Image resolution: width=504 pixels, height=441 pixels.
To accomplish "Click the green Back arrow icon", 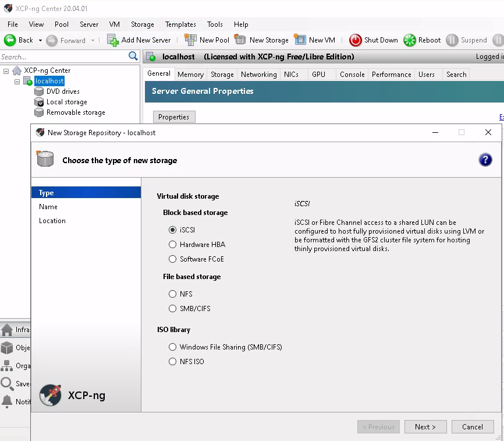I will pyautogui.click(x=10, y=40).
